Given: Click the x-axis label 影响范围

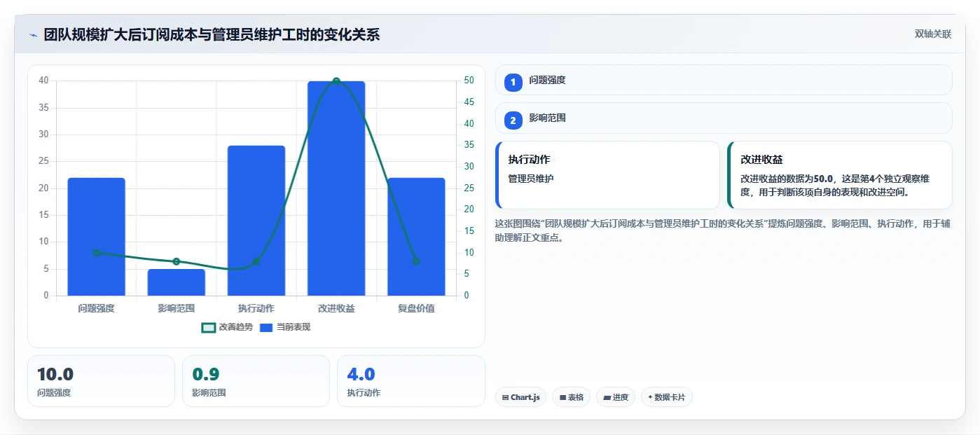Looking at the screenshot, I should (x=176, y=308).
